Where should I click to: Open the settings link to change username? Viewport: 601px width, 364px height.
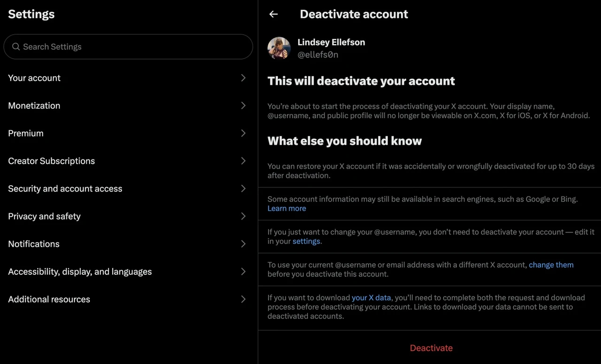(x=306, y=241)
